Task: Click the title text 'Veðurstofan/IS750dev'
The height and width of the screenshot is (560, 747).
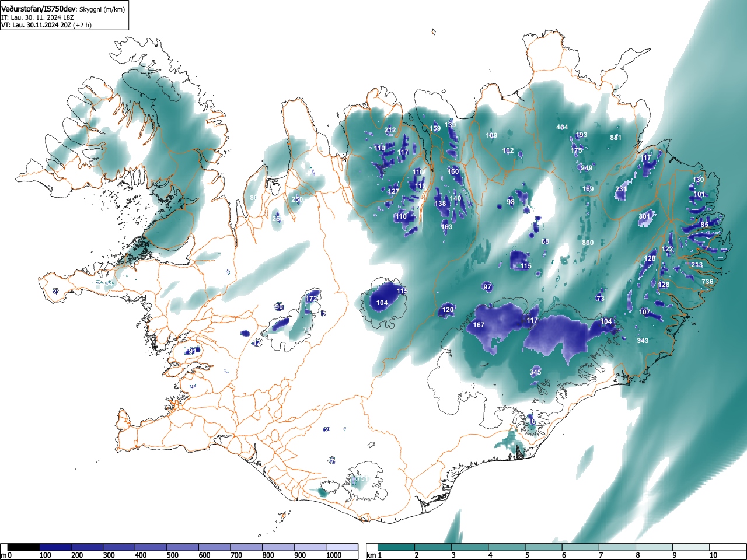Action: (39, 9)
